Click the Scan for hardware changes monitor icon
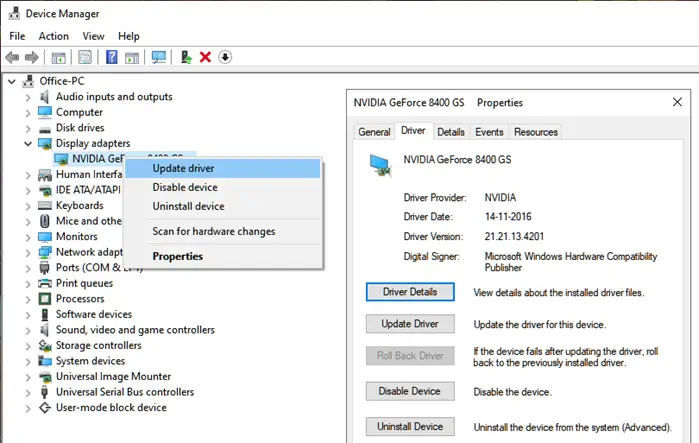699x443 pixels. click(159, 57)
